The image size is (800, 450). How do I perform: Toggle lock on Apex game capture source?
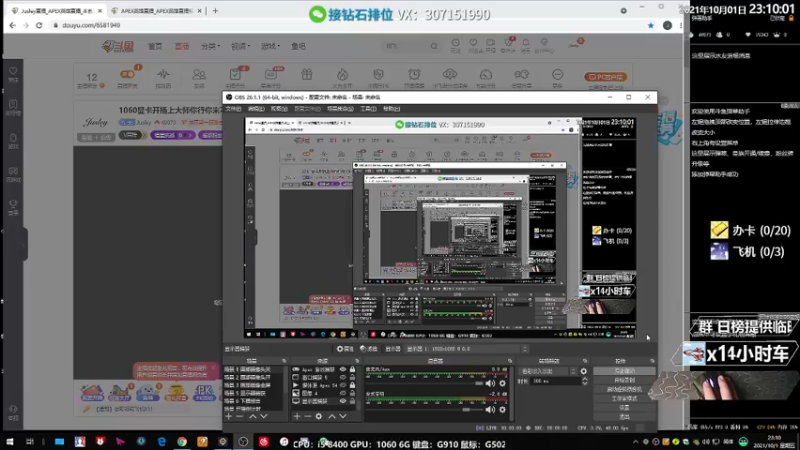[x=352, y=369]
